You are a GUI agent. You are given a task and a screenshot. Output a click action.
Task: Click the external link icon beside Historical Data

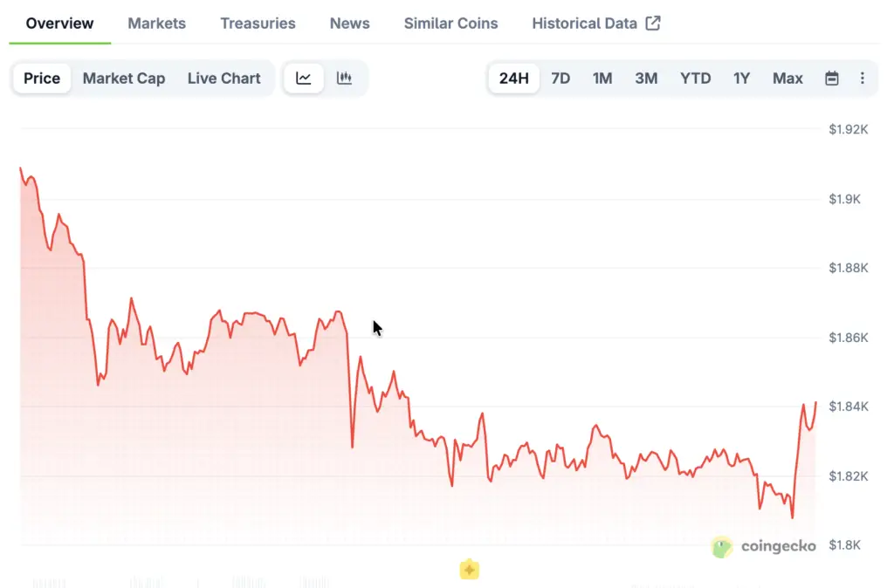click(653, 24)
